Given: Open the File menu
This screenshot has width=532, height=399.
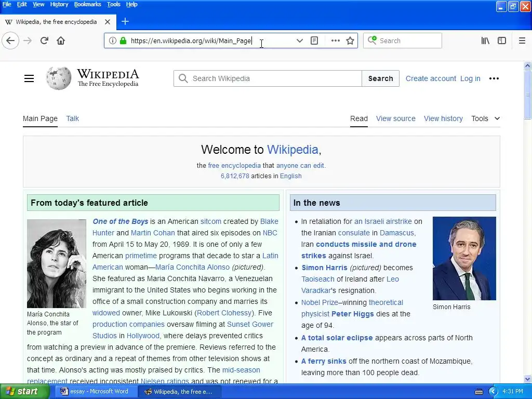Looking at the screenshot, I should point(6,4).
